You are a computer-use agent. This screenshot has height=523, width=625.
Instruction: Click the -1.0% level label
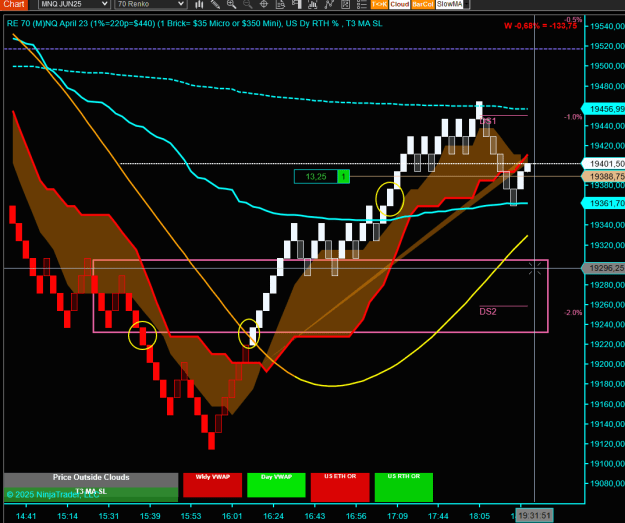click(x=573, y=117)
